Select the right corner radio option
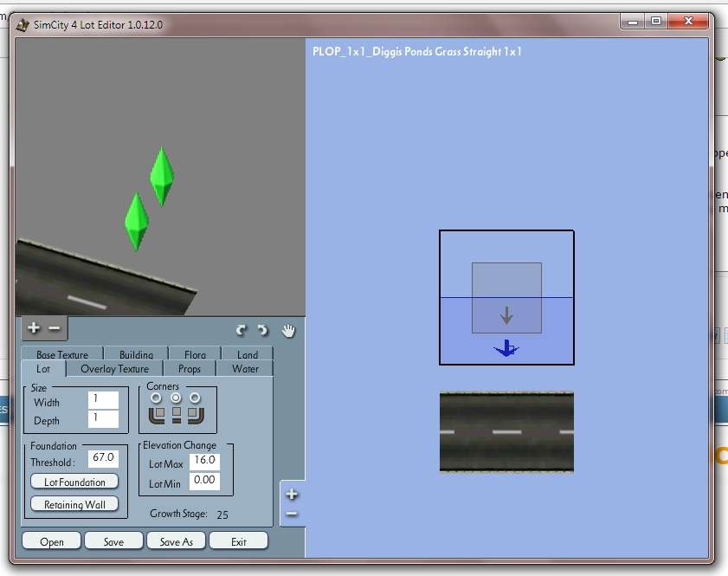 click(x=195, y=398)
